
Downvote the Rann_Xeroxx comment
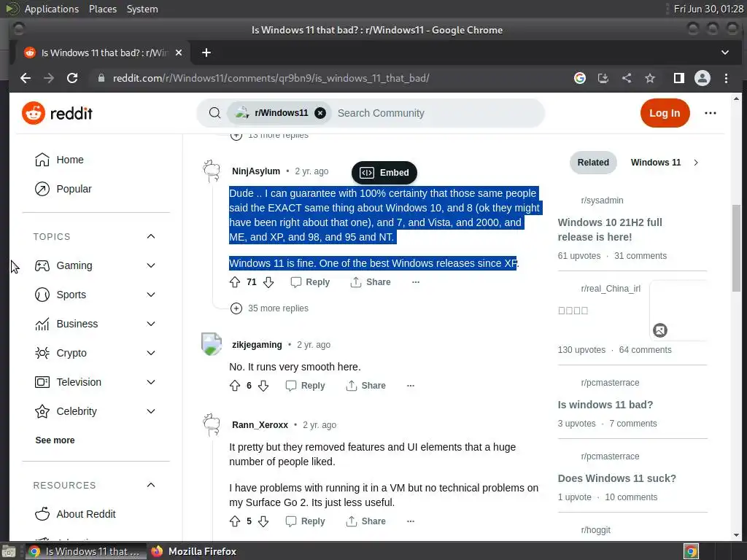(x=263, y=521)
